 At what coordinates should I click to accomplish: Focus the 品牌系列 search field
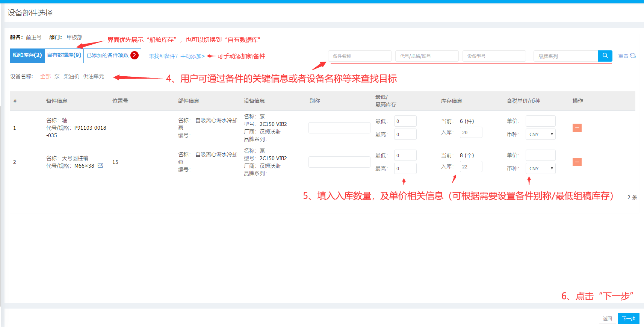566,56
